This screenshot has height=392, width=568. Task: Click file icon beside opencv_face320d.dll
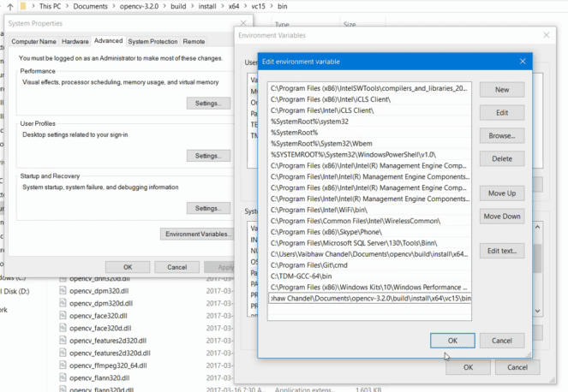click(63, 328)
